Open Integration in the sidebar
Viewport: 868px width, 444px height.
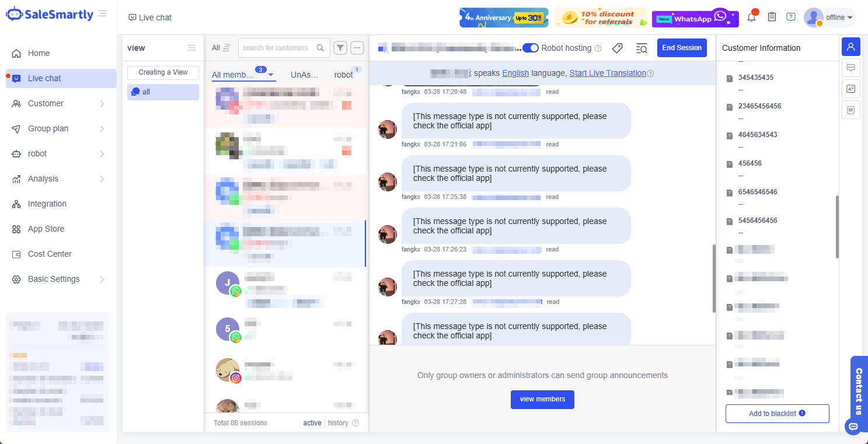pos(47,204)
